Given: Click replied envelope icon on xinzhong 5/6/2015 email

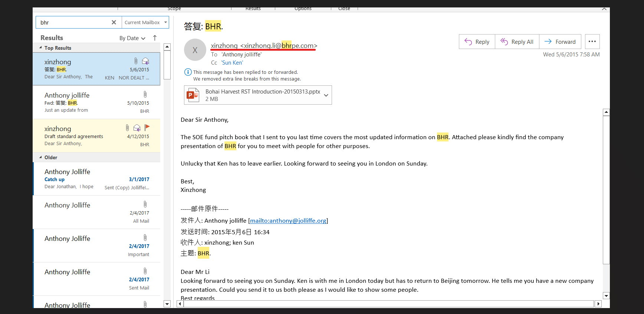Looking at the screenshot, I should [145, 61].
